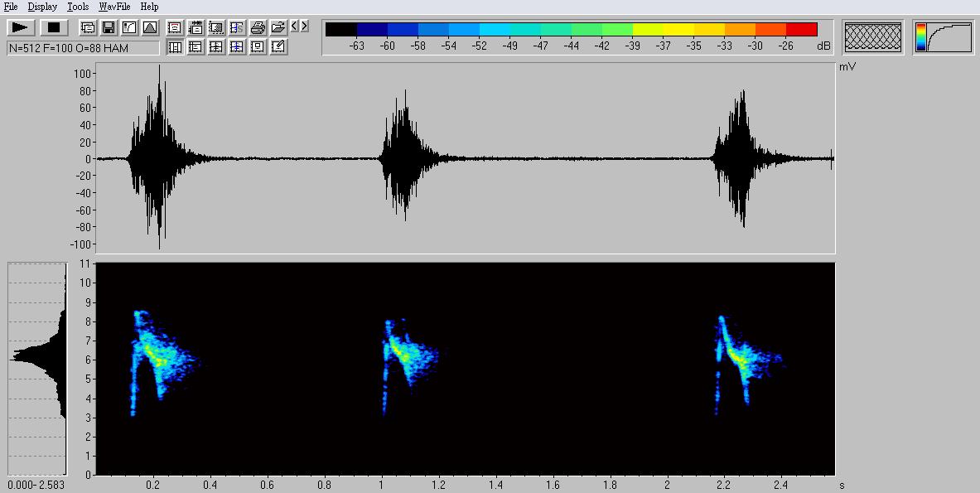Click the overlapping windows copy icon

pyautogui.click(x=87, y=27)
